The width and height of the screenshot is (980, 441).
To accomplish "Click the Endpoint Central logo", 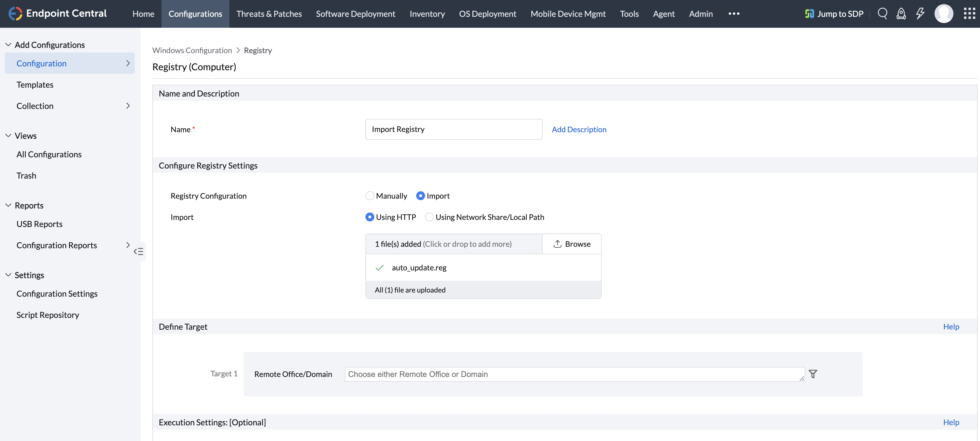I will coord(58,14).
